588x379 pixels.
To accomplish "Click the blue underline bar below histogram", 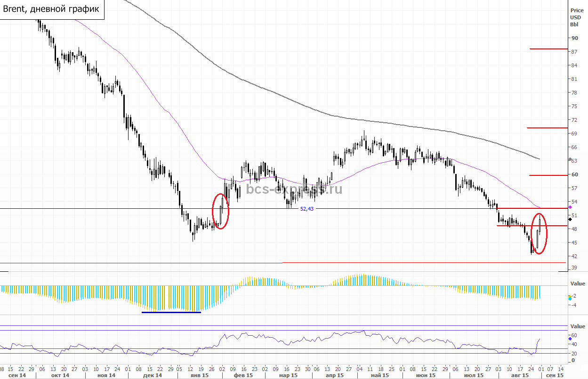I will (171, 312).
